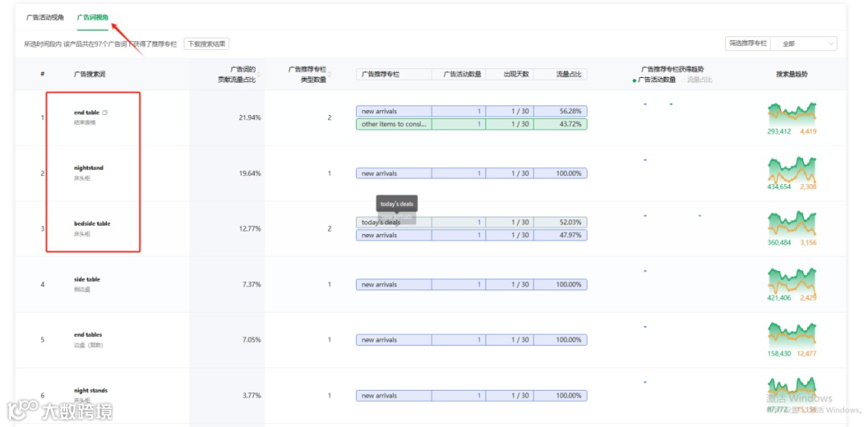Click the 7.05% contribution value
The width and height of the screenshot is (868, 427).
tap(252, 339)
